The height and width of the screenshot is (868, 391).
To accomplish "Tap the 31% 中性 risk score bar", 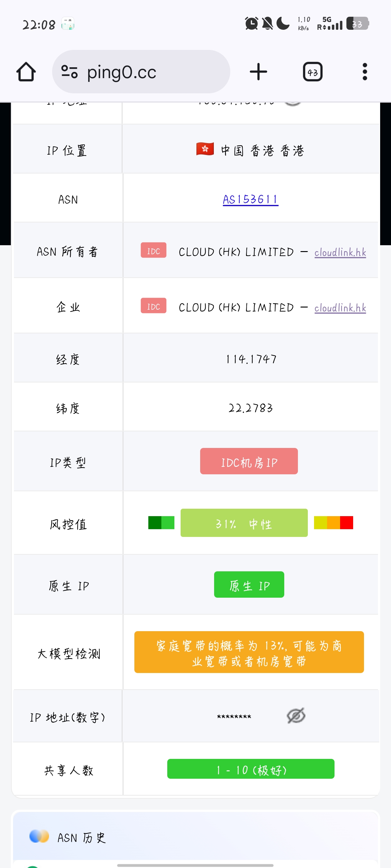I will click(x=244, y=523).
